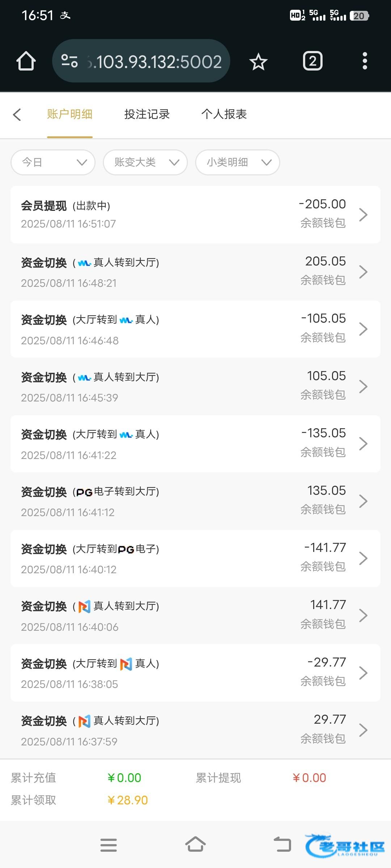Expand the 账变大类 dropdown

coord(145,162)
